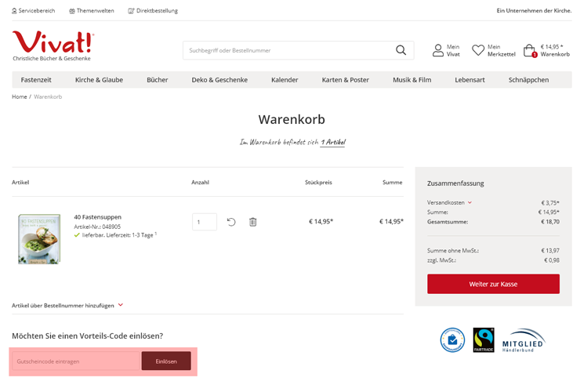The height and width of the screenshot is (392, 580).
Task: Click 'Summe ohne MwSt.' value € 13,97
Action: coord(550,251)
